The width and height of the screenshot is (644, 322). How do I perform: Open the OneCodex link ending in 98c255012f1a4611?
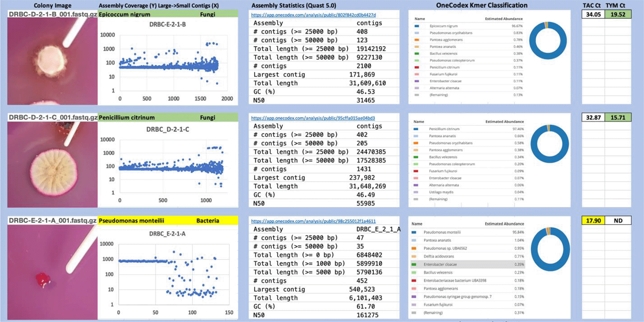(313, 221)
